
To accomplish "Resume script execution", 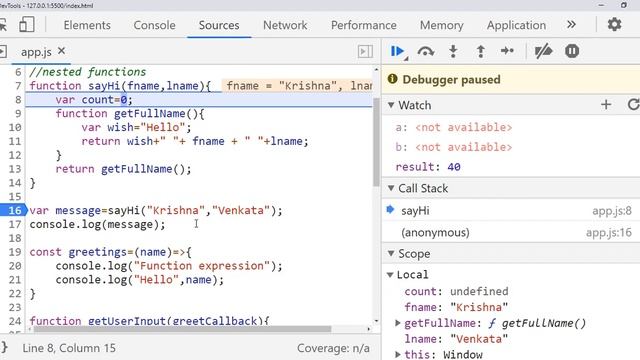I will point(397,51).
